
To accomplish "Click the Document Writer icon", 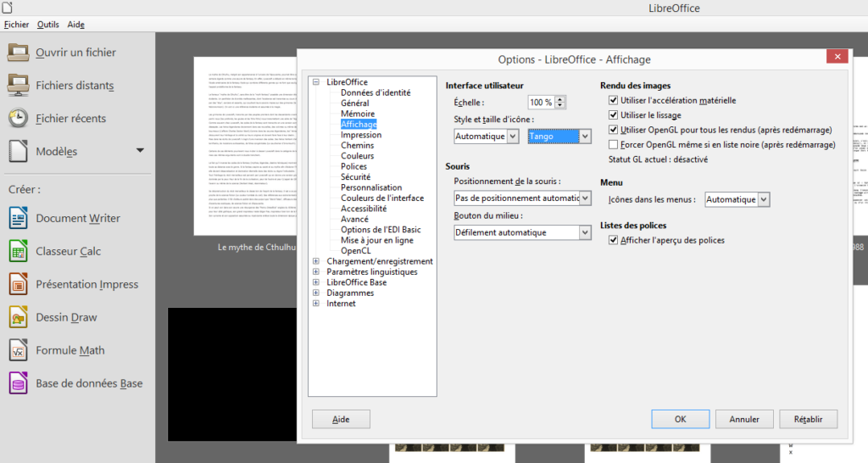I will point(19,218).
